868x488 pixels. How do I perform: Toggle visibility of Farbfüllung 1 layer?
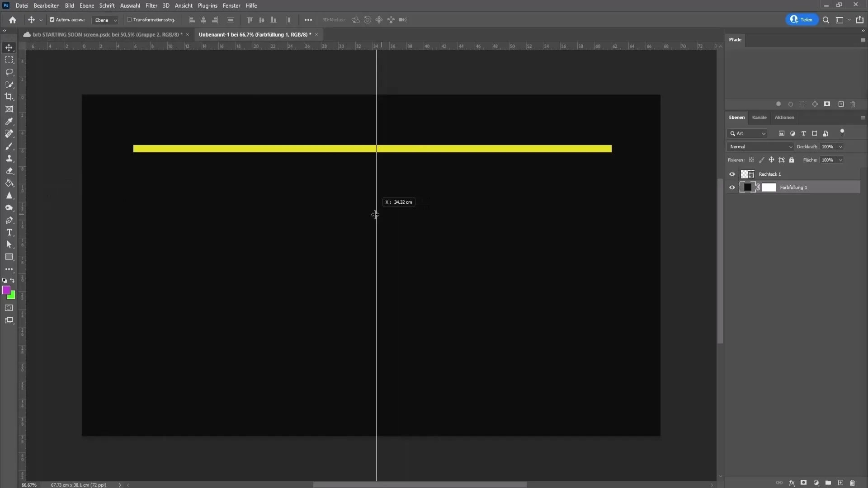(732, 187)
